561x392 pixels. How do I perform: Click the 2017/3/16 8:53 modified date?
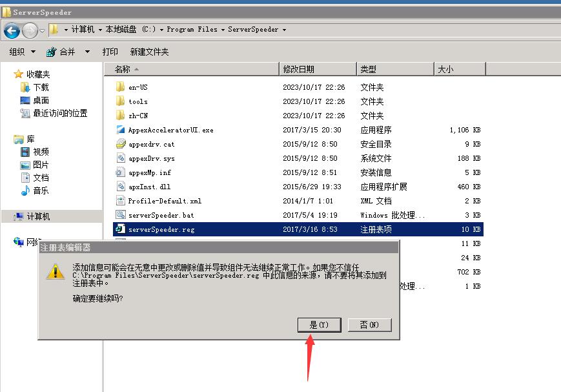tap(310, 229)
